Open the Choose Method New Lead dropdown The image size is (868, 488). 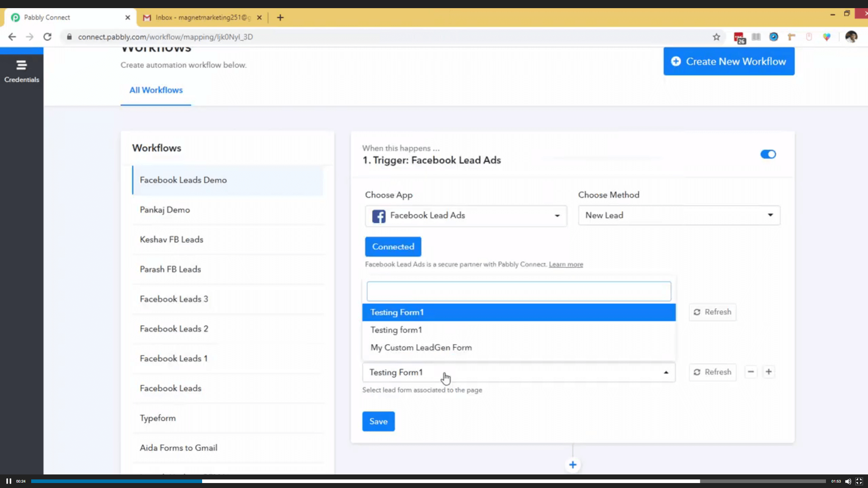coord(679,216)
